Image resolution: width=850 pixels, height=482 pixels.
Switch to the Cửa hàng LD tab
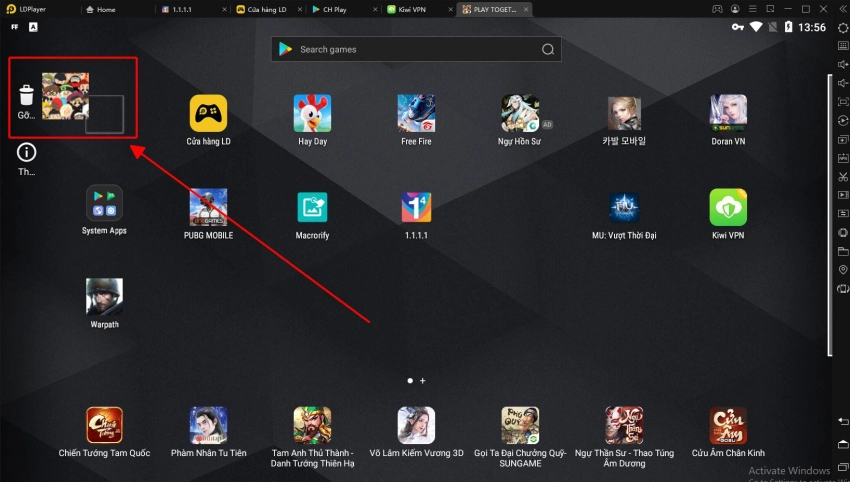268,9
